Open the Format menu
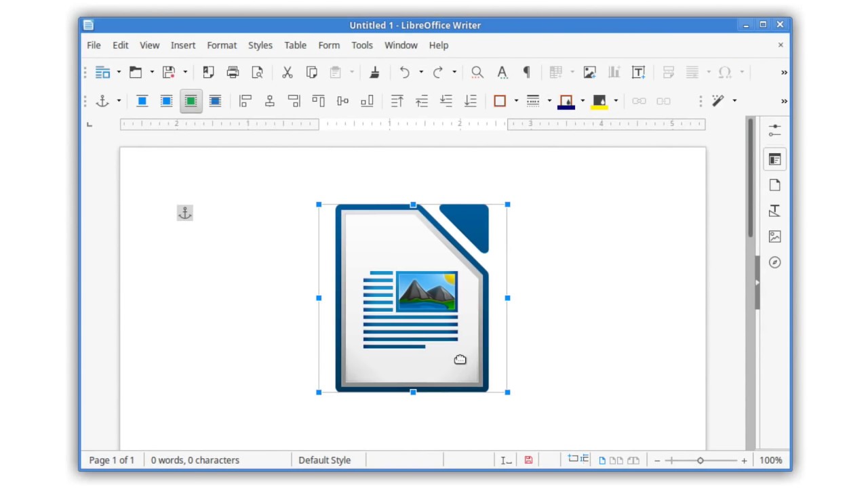Screen dimensions: 868x488 [x=222, y=45]
